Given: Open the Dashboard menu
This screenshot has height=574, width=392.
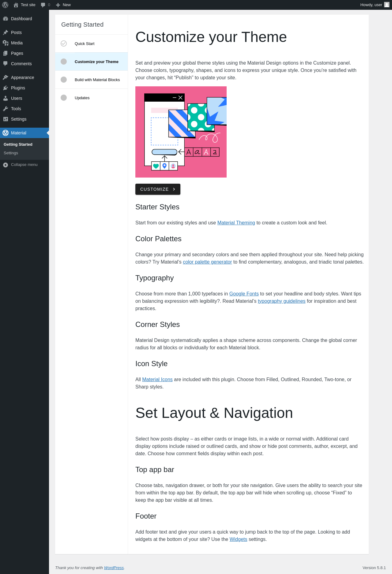Looking at the screenshot, I should [24, 19].
